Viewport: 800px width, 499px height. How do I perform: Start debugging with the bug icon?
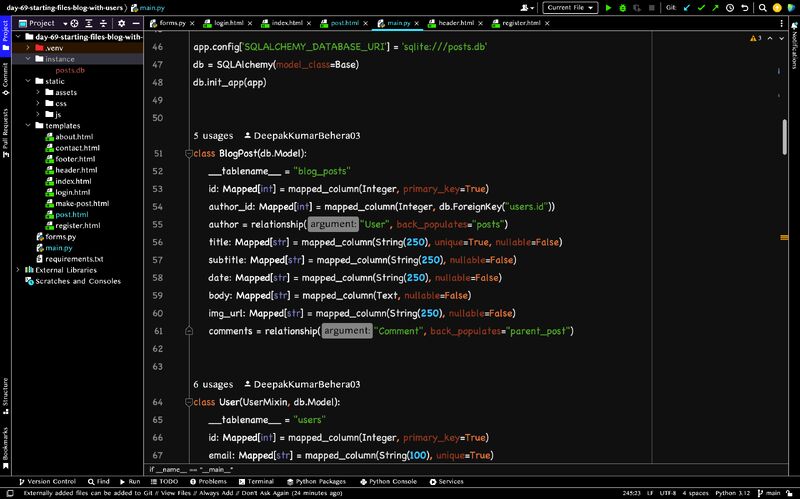point(624,8)
